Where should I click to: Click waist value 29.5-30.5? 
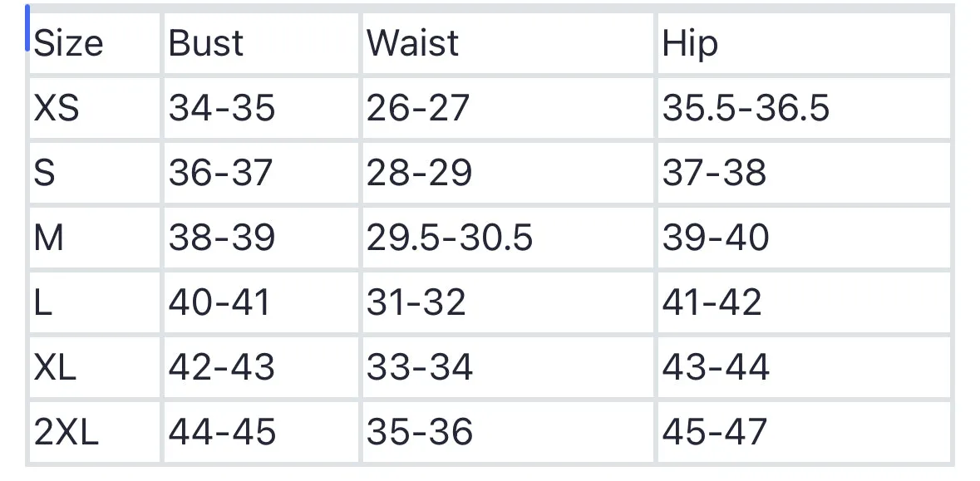pyautogui.click(x=450, y=238)
